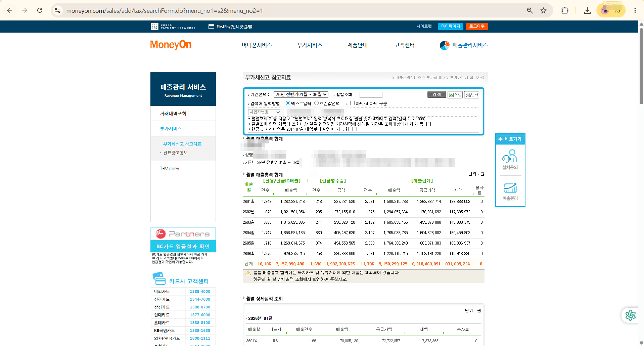Click the Excel 저장 save icon button
Screen dimensions: 644x346
455,95
